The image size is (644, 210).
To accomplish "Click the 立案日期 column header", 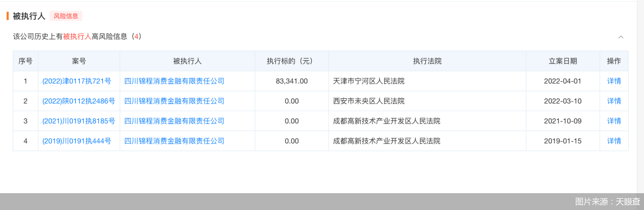I will tap(563, 61).
